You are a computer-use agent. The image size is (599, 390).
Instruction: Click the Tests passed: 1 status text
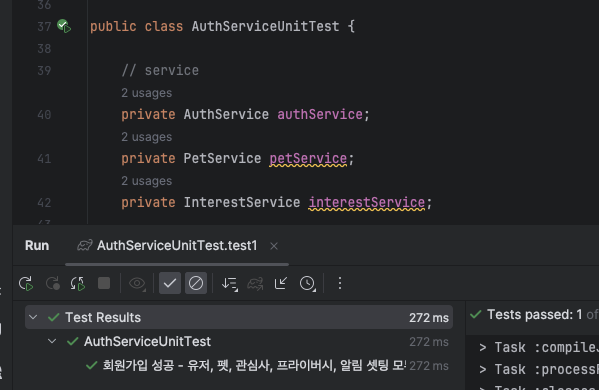[534, 314]
